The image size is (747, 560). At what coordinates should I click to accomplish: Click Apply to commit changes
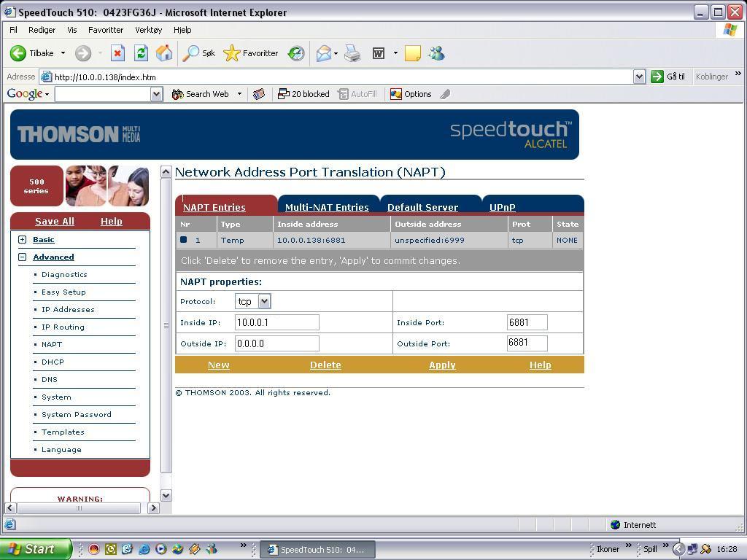pyautogui.click(x=442, y=365)
